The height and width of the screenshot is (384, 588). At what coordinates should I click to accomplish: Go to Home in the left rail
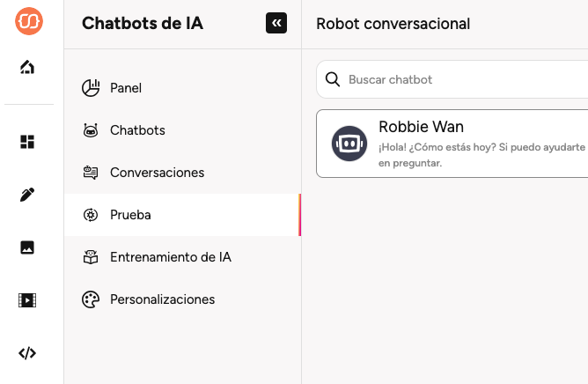pos(27,68)
